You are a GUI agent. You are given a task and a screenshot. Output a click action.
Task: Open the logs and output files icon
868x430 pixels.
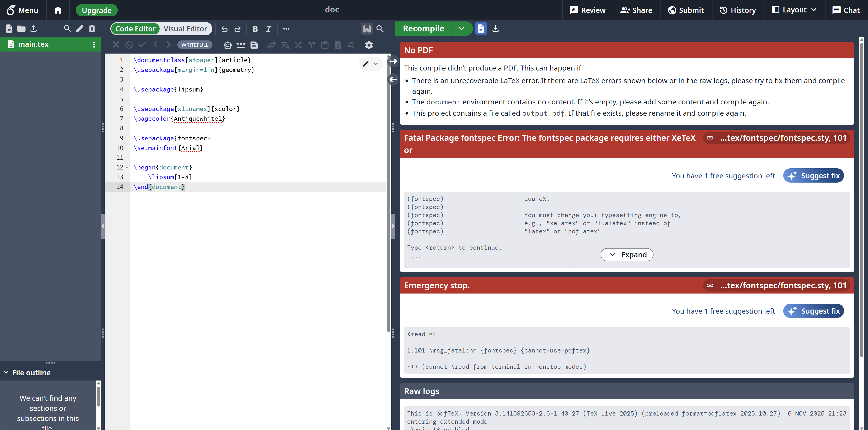pyautogui.click(x=481, y=29)
